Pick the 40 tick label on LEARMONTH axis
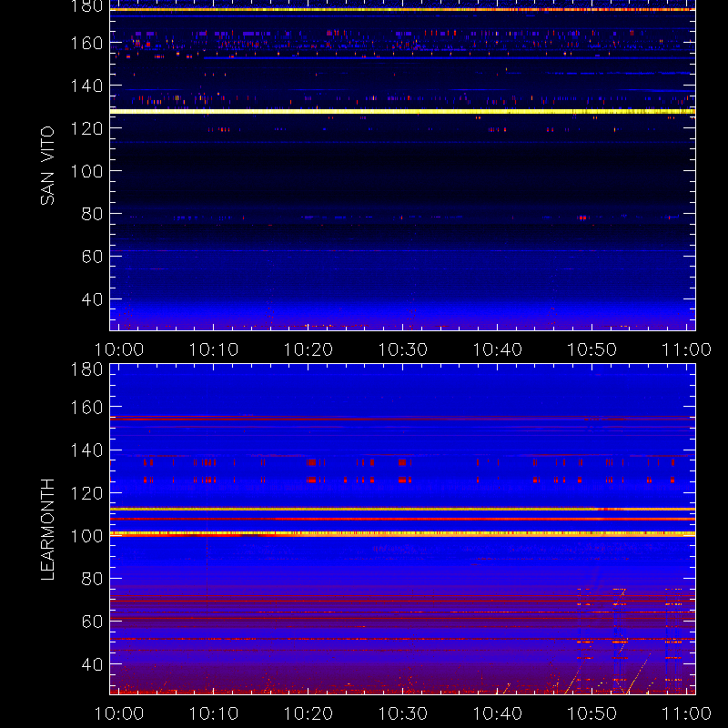The image size is (728, 728). [92, 664]
